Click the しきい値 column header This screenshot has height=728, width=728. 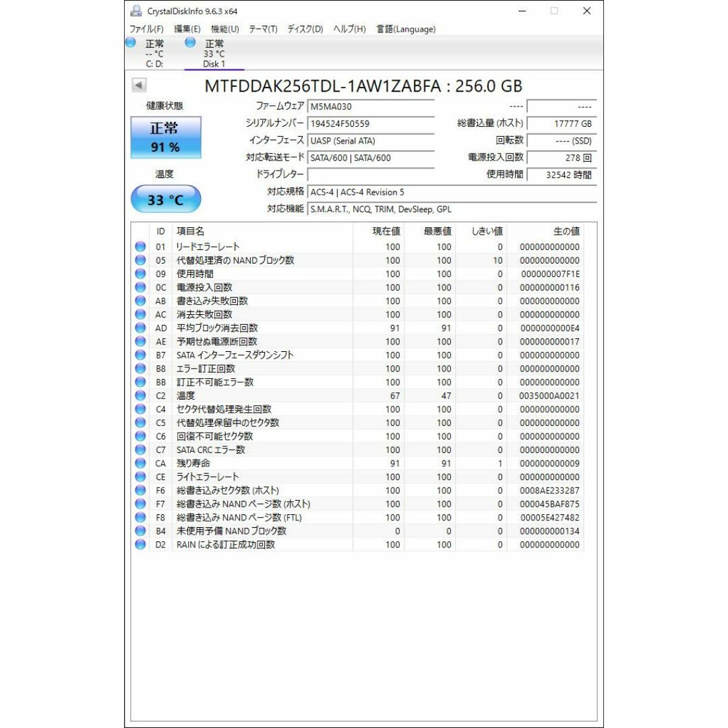coord(481,231)
